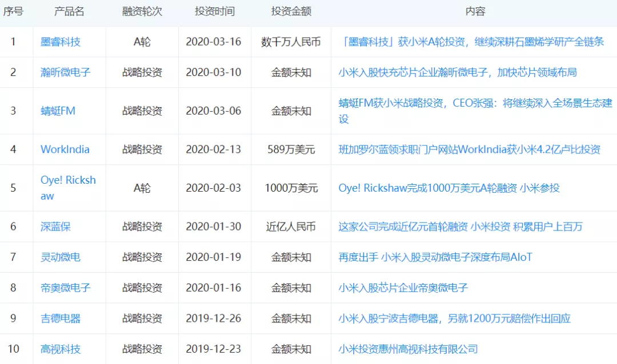The width and height of the screenshot is (617, 364).
Task: Click the 内容 column header
Action: [x=475, y=11]
